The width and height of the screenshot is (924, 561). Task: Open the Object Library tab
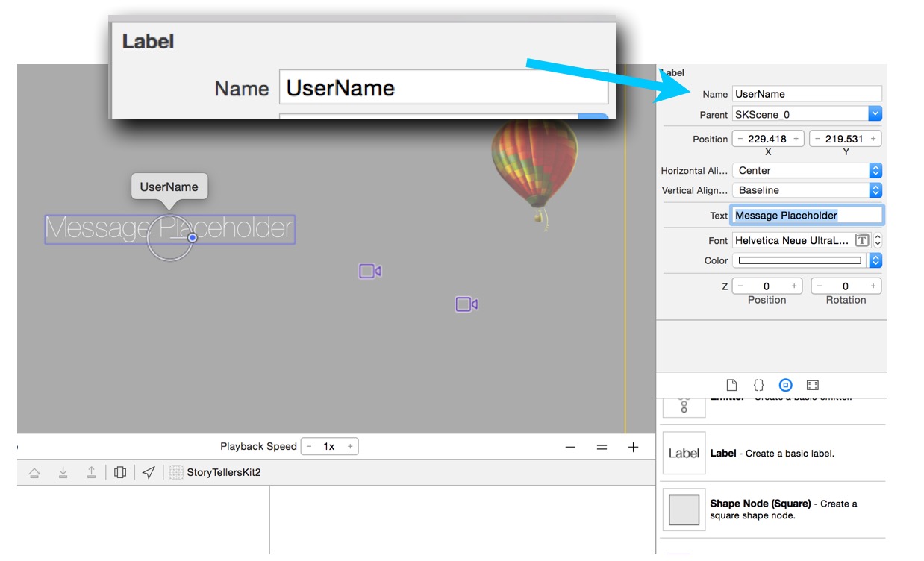(785, 384)
